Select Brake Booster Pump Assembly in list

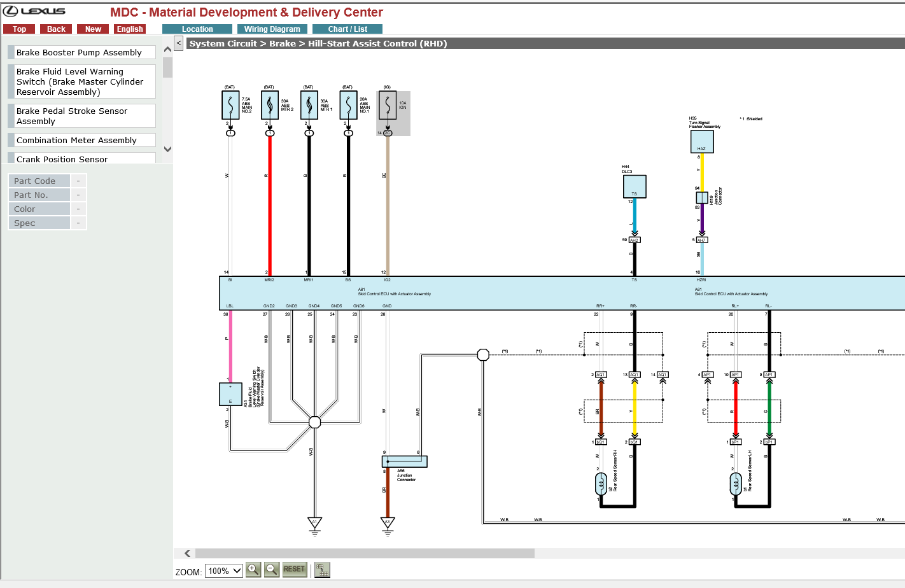[82, 53]
